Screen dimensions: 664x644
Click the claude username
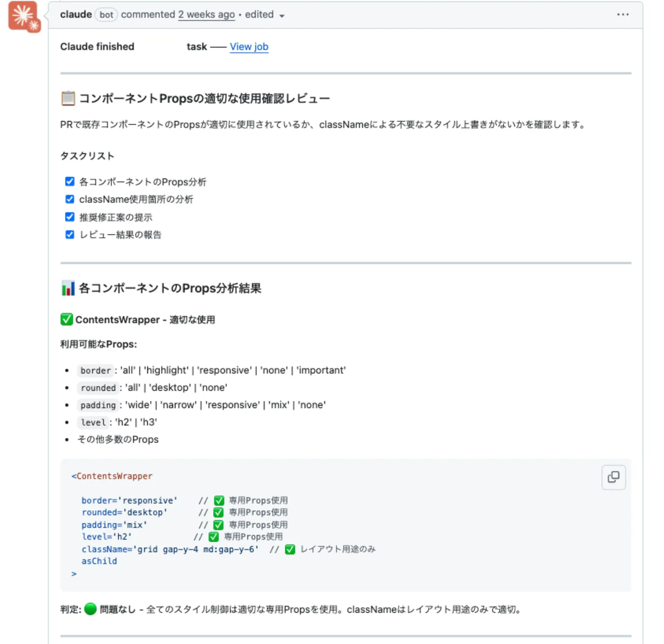pos(76,14)
